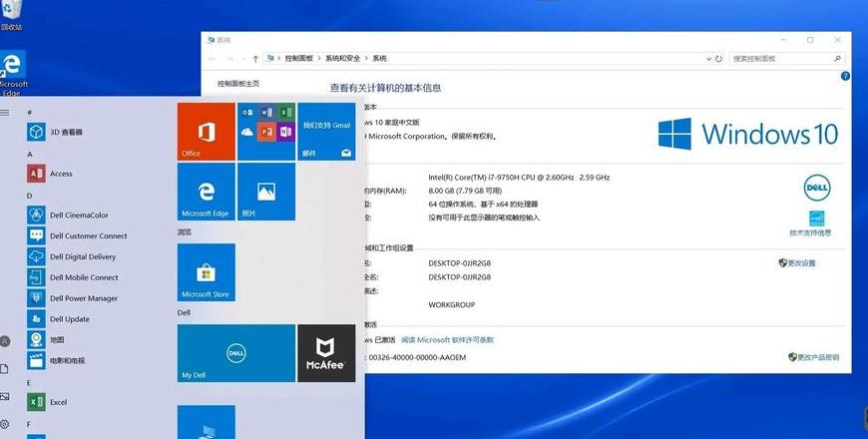The width and height of the screenshot is (868, 439).
Task: Click 控制面板 in breadcrumb path
Action: [299, 58]
